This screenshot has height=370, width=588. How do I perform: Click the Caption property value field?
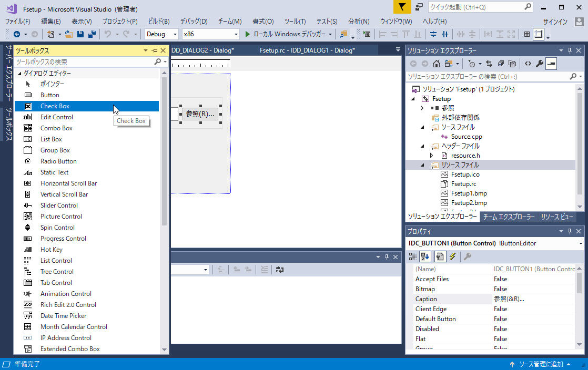[533, 299]
